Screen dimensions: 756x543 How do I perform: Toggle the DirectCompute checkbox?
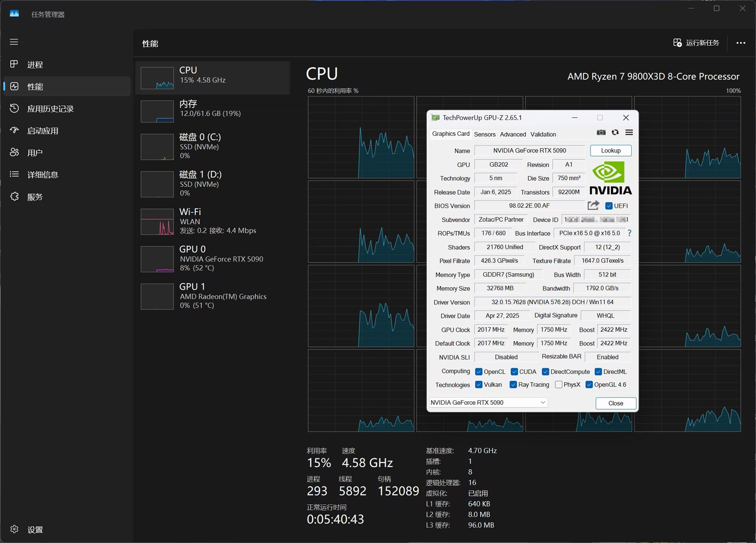545,372
